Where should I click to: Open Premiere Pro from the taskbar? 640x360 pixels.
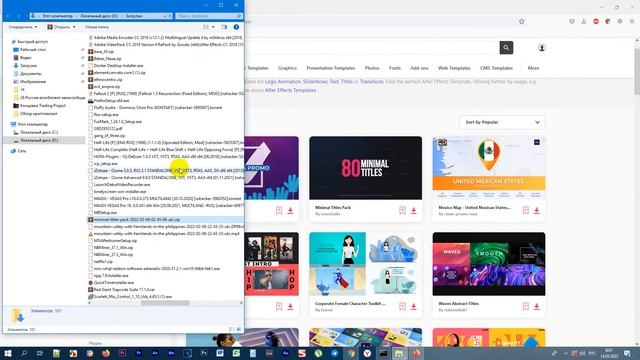(x=138, y=353)
